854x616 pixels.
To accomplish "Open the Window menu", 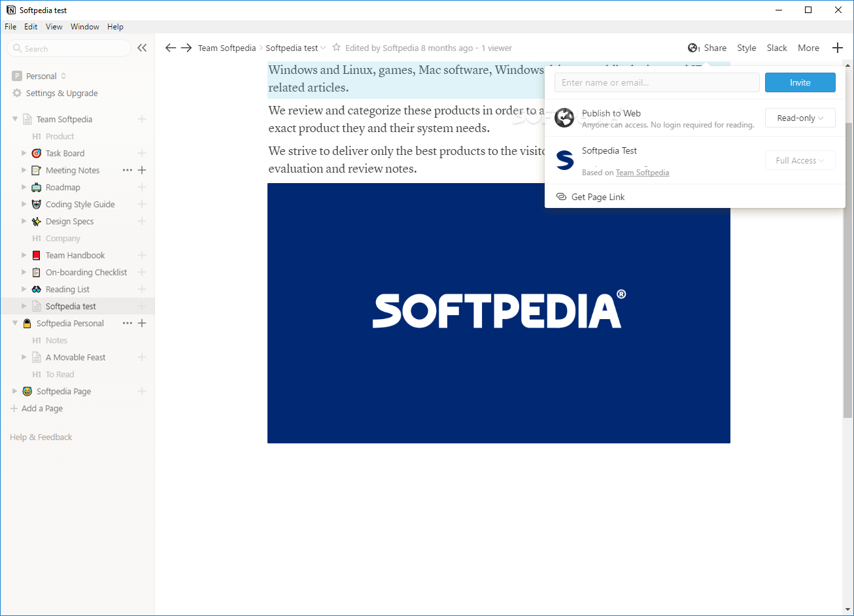I will click(85, 27).
